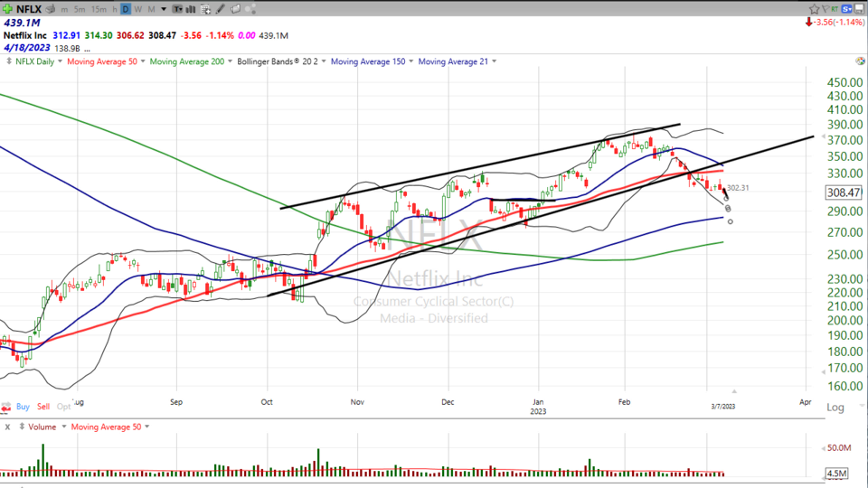
Task: Select the Daily 'D' time frame
Action: tap(126, 9)
